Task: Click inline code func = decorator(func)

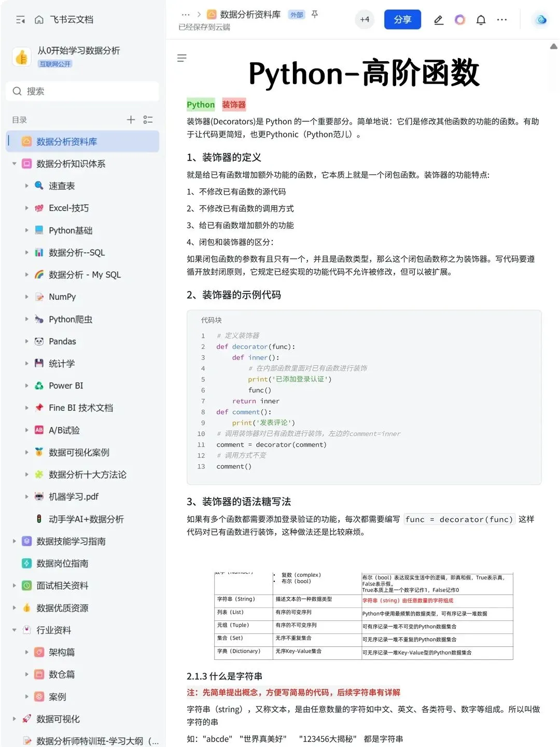Action: [x=459, y=519]
